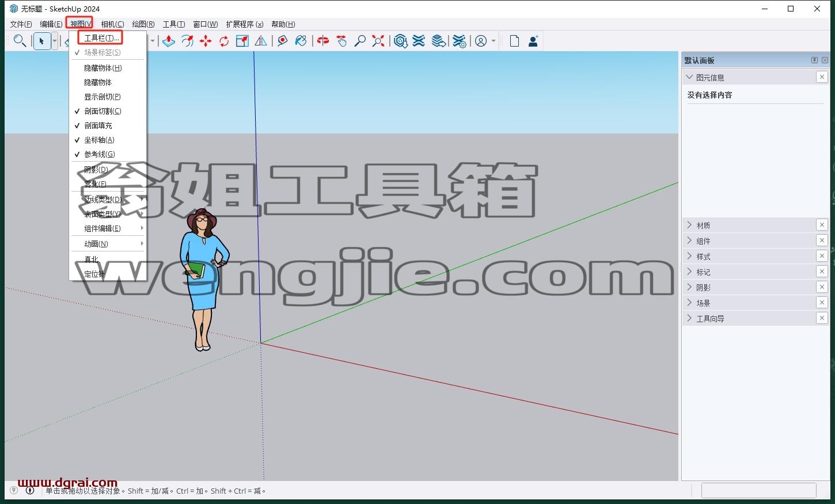The width and height of the screenshot is (835, 504).
Task: Expand the 材质 panel section
Action: coord(689,225)
